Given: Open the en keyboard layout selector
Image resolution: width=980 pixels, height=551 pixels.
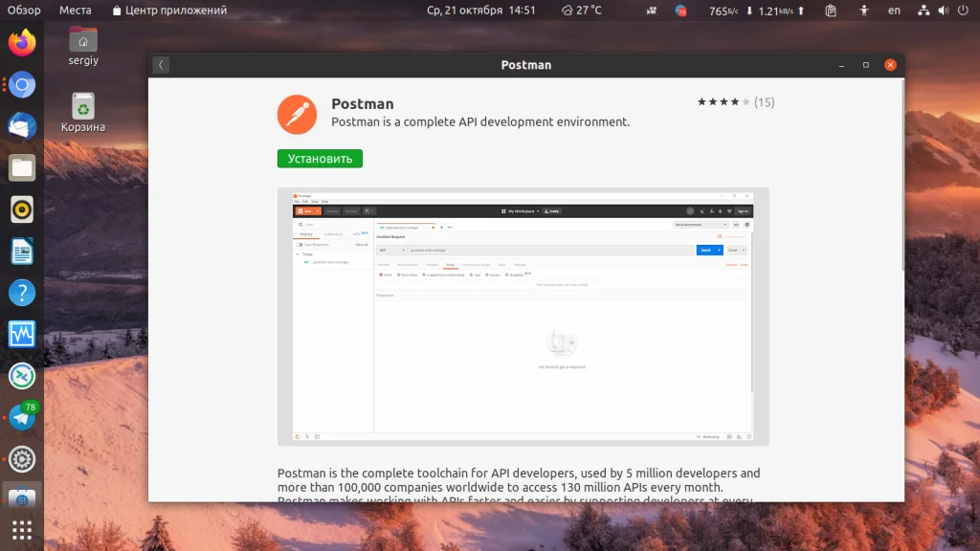Looking at the screenshot, I should [x=895, y=10].
